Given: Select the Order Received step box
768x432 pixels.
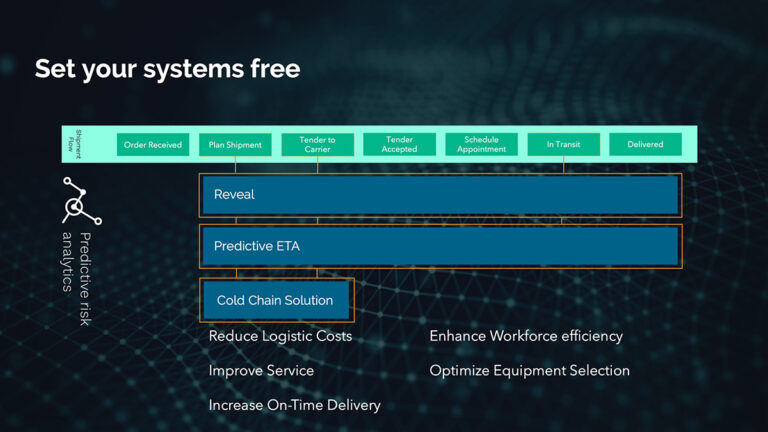Looking at the screenshot, I should click(x=153, y=144).
